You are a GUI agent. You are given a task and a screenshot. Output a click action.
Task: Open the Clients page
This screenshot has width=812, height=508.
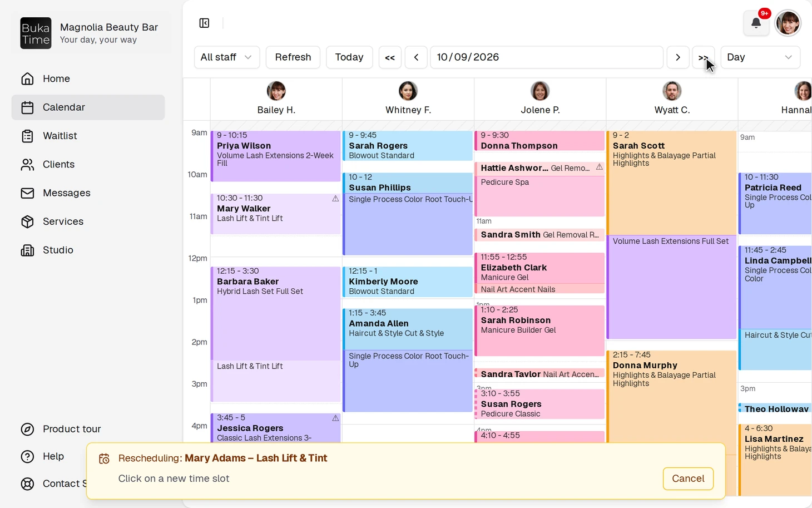[88, 164]
